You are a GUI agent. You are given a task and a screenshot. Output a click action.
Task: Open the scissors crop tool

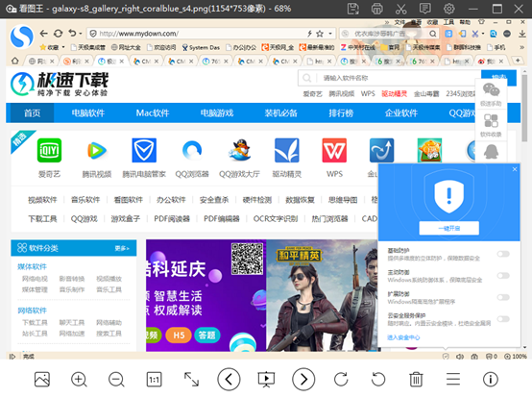(401, 9)
